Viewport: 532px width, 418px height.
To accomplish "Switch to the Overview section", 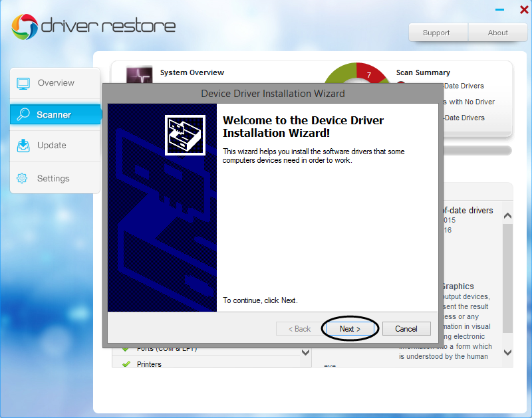I will (x=55, y=83).
